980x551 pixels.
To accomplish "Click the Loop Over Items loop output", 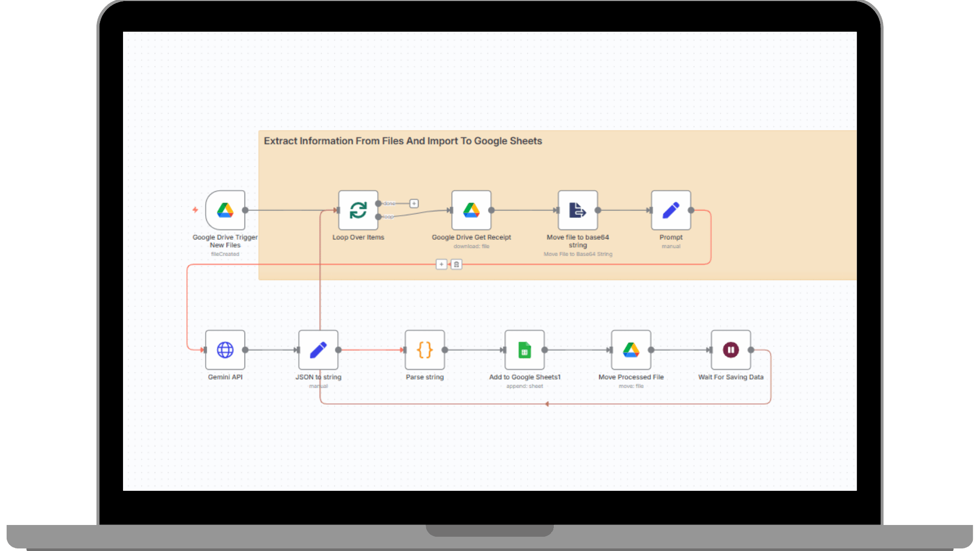I will (x=378, y=217).
